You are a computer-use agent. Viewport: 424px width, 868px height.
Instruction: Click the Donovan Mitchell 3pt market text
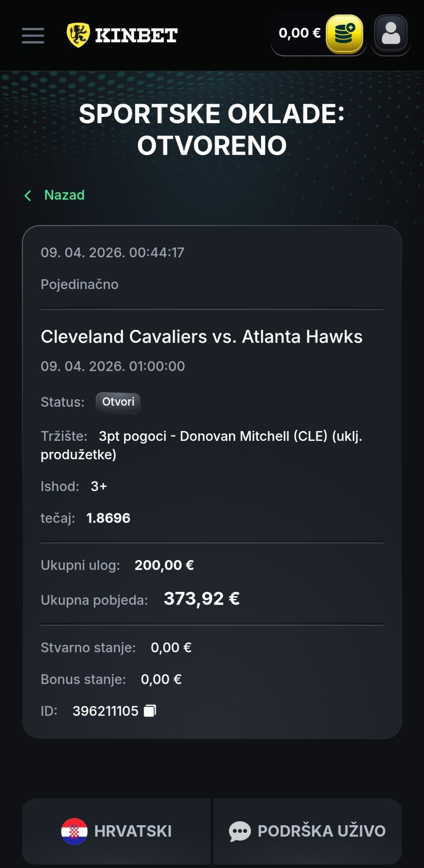(230, 436)
